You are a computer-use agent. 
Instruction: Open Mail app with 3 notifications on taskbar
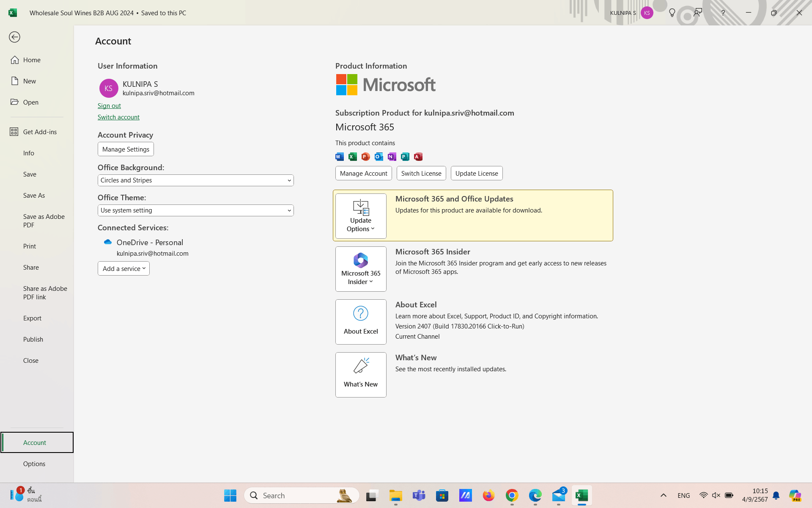pos(559,495)
